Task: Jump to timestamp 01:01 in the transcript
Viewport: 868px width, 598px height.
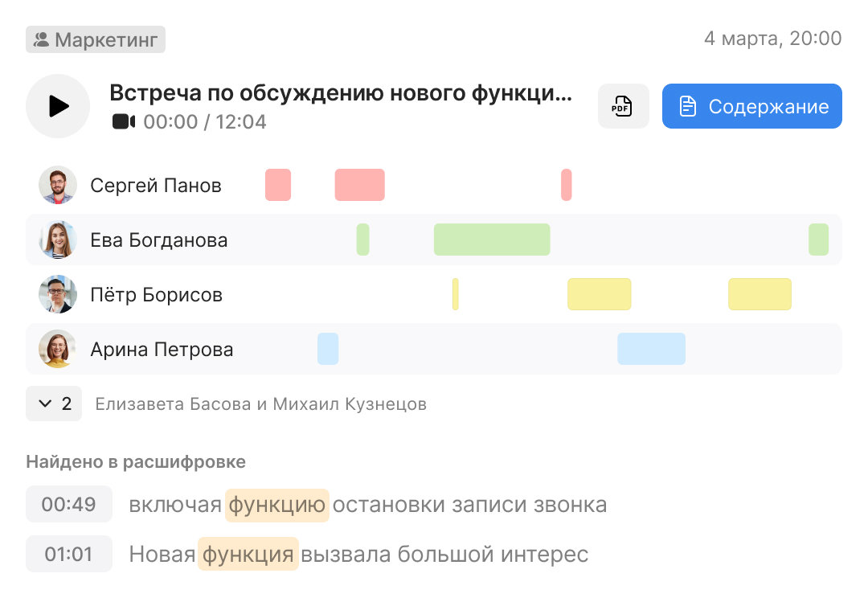Action: click(69, 552)
